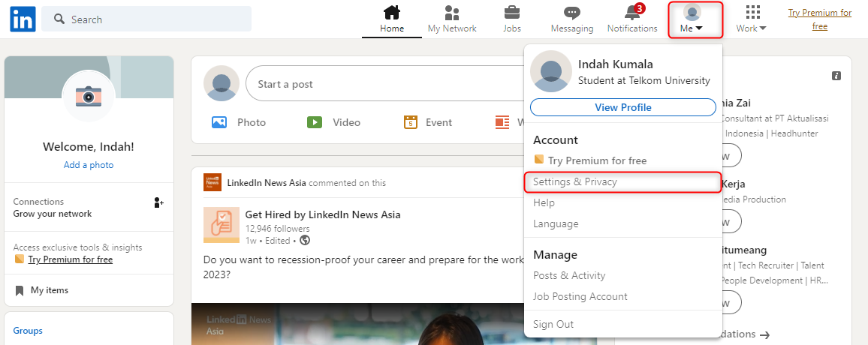Open Posts & Activity
Viewport: 868px width, 345px height.
coord(569,275)
